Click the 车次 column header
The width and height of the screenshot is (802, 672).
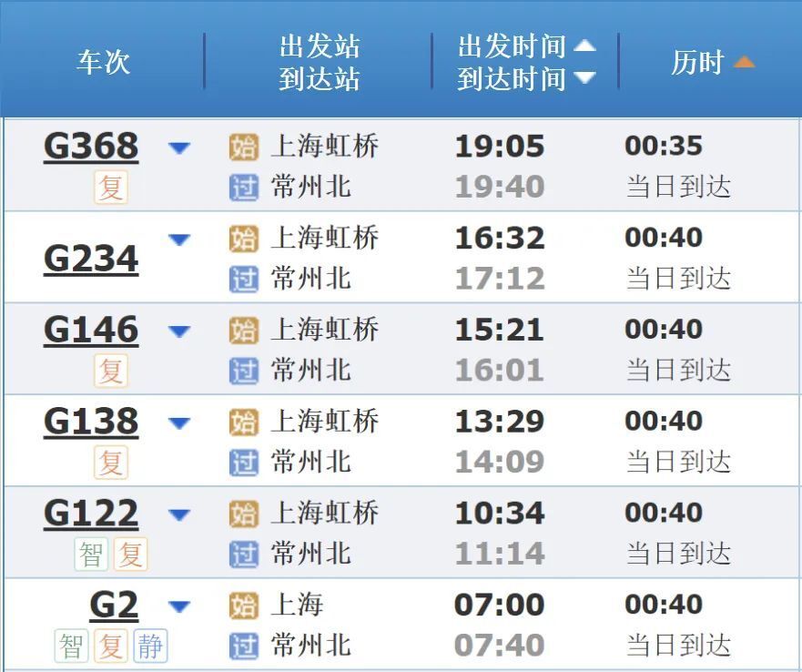point(103,62)
